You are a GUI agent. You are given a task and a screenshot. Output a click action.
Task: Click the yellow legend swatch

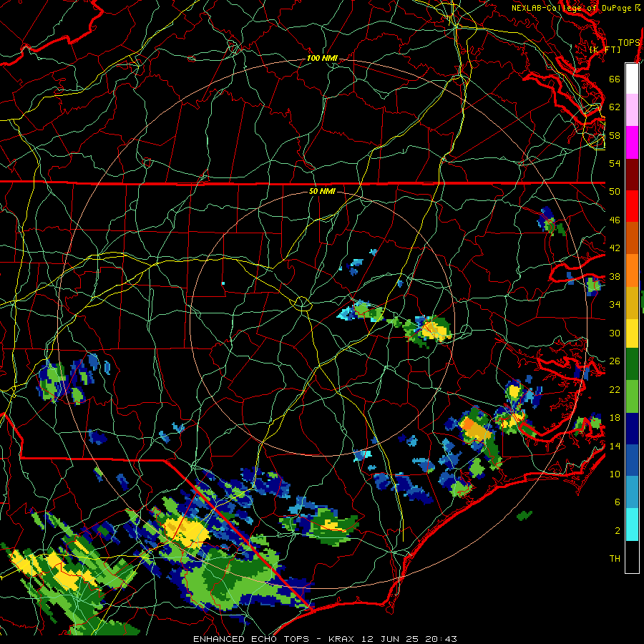[632, 333]
